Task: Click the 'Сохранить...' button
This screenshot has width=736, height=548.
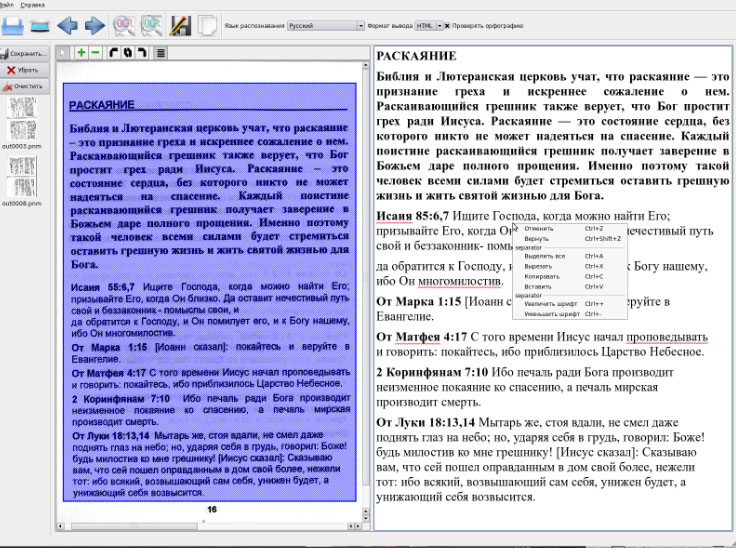Action: click(x=23, y=53)
